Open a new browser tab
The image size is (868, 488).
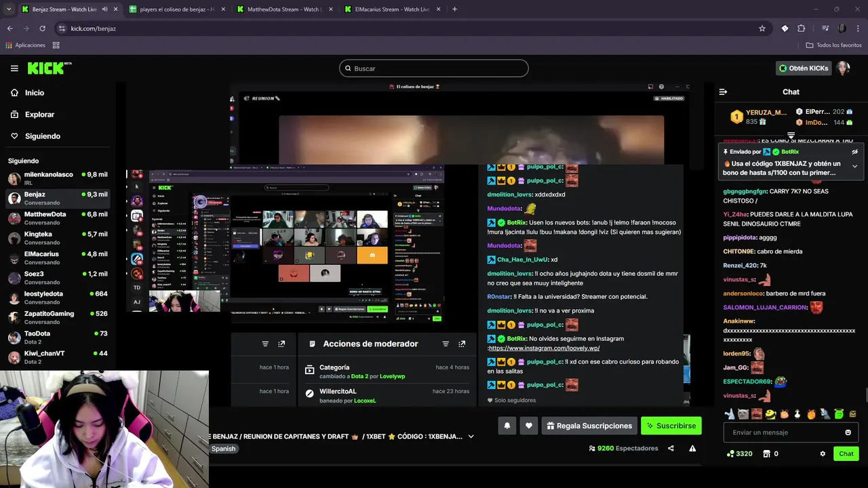(x=454, y=9)
